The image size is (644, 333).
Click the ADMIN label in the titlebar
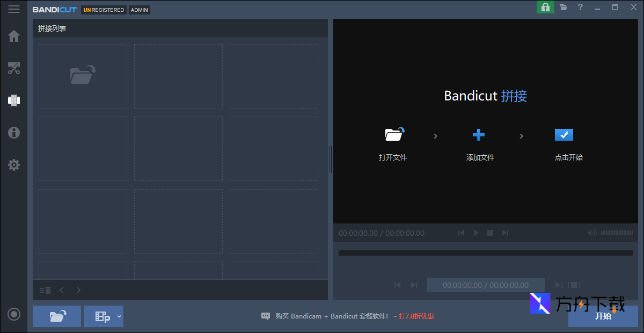click(x=139, y=10)
